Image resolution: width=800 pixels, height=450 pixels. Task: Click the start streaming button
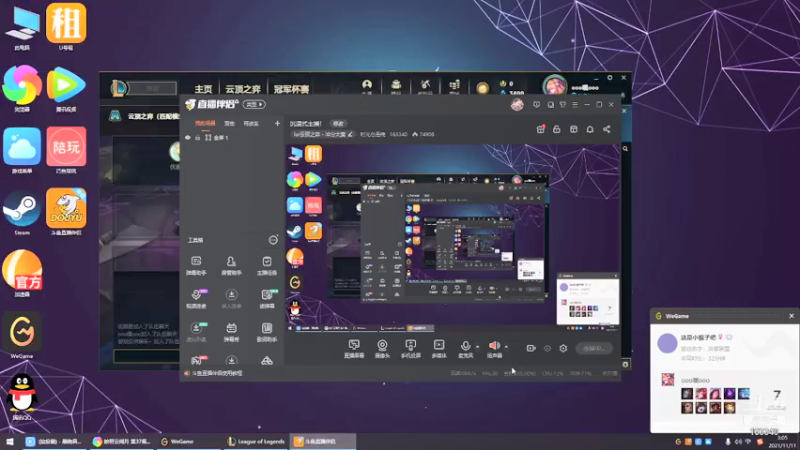594,348
